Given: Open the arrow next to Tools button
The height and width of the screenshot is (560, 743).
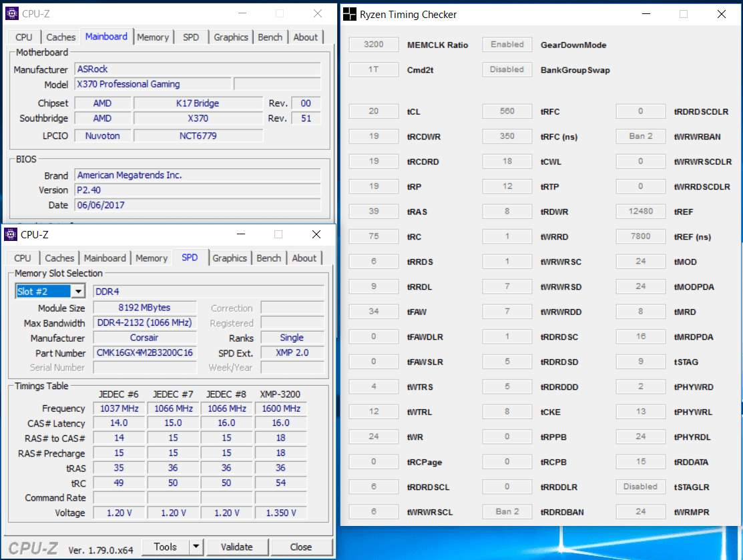Looking at the screenshot, I should point(196,547).
